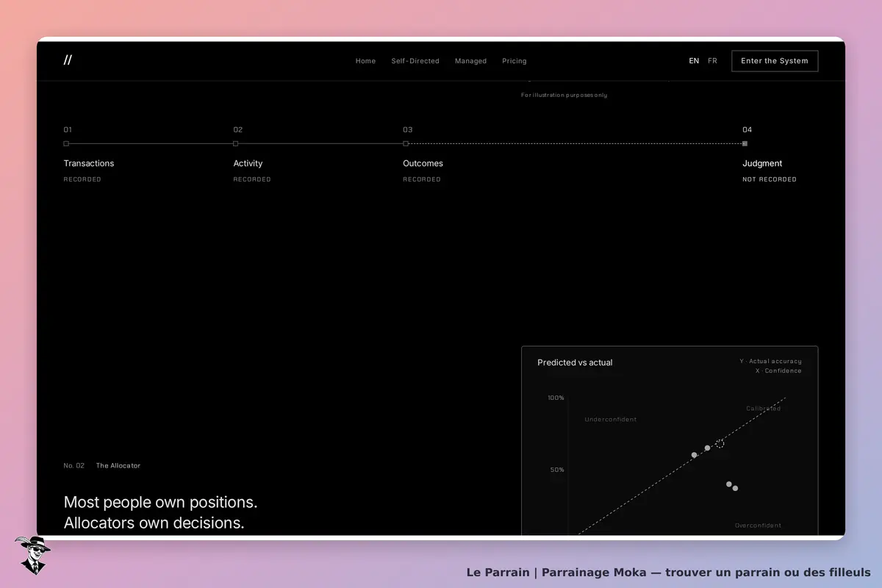This screenshot has height=588, width=882.
Task: Click the 100% axis label
Action: point(556,398)
